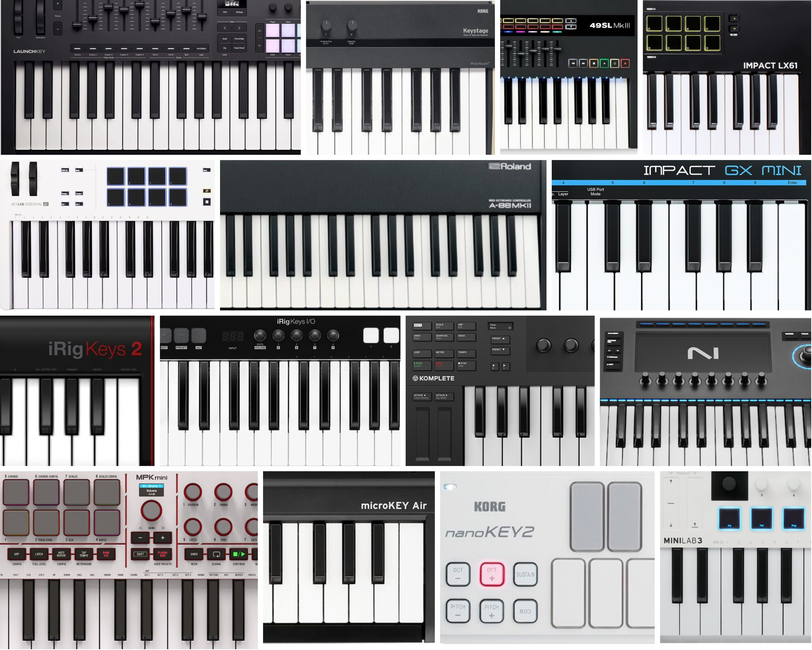Click the METRO button on Komplete keyboard
Viewport: 812px width, 650px height.
[x=444, y=353]
